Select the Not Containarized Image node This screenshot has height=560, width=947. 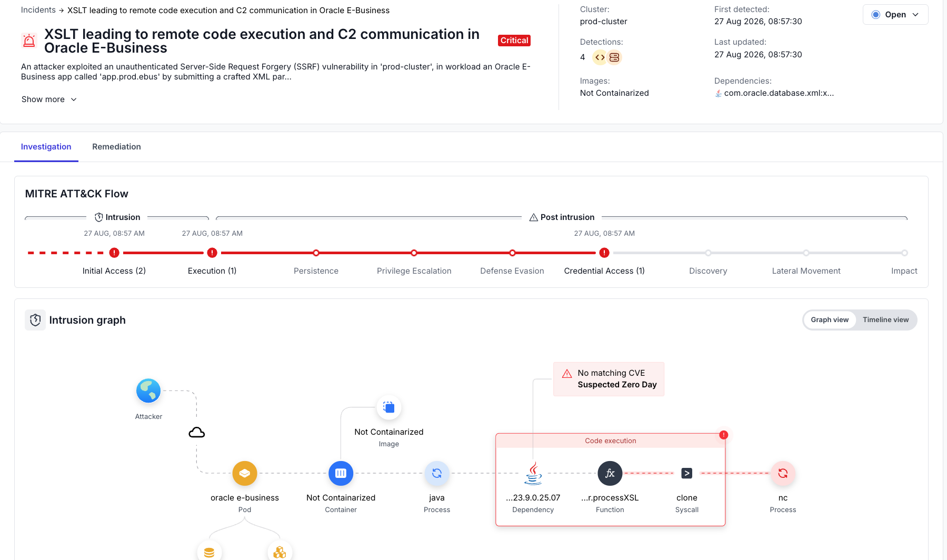pos(389,407)
